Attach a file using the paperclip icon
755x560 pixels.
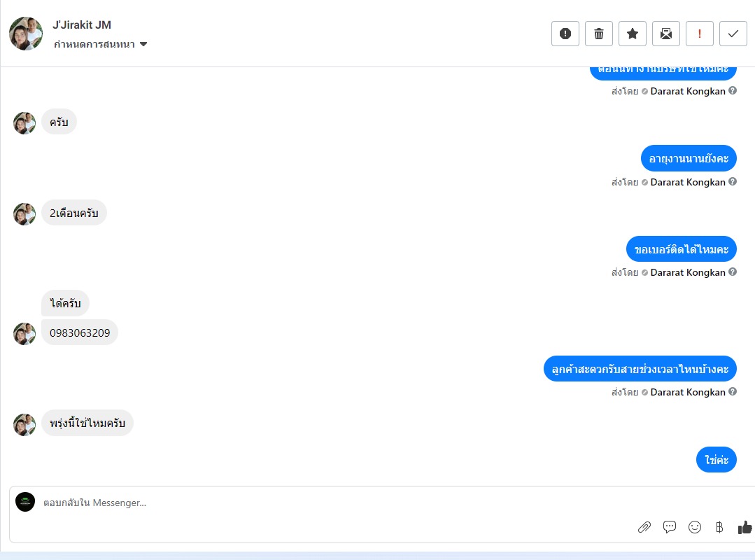pos(644,527)
